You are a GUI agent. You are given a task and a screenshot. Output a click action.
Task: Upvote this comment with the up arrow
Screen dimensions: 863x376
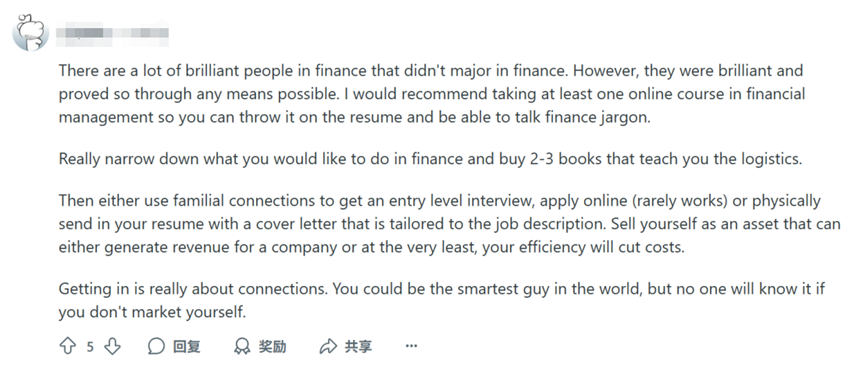coord(67,346)
